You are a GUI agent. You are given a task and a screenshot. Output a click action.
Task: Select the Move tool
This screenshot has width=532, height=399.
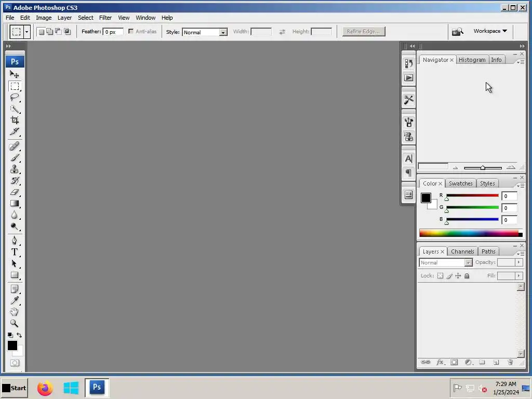click(14, 74)
